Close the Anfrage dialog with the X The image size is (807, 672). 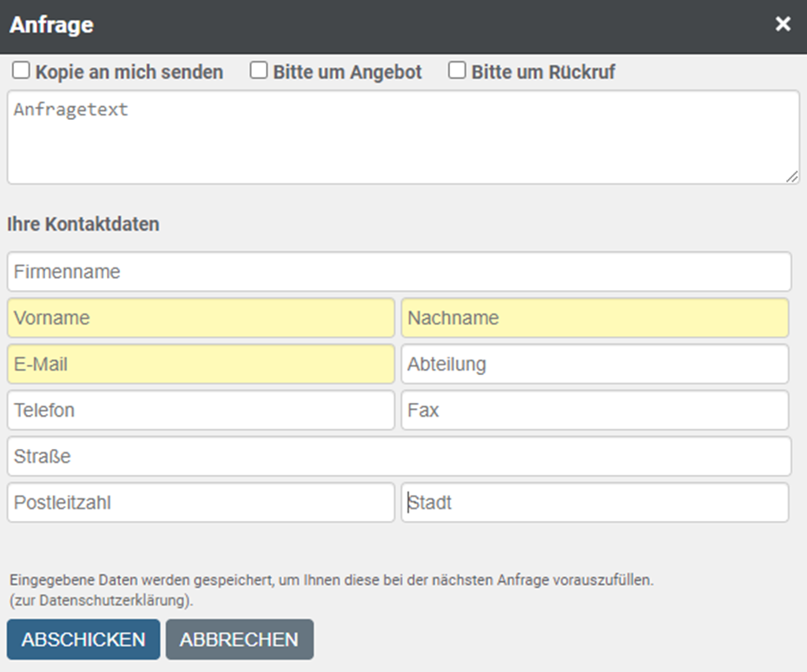(783, 24)
